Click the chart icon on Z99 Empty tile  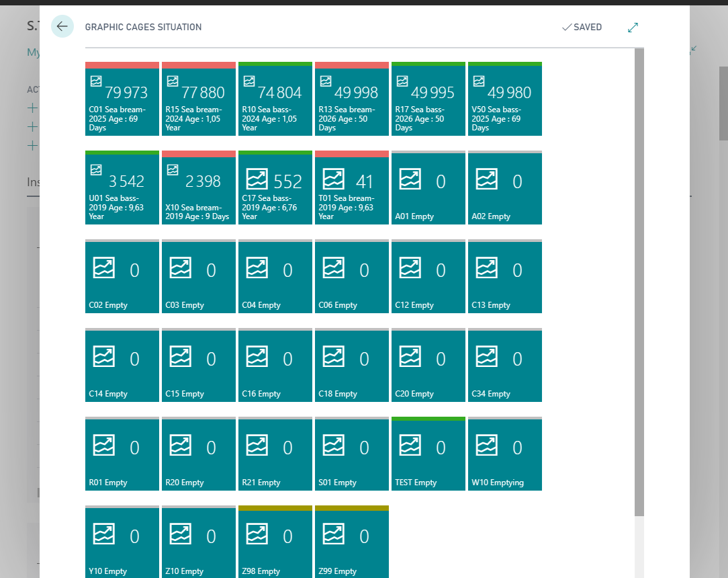333,534
